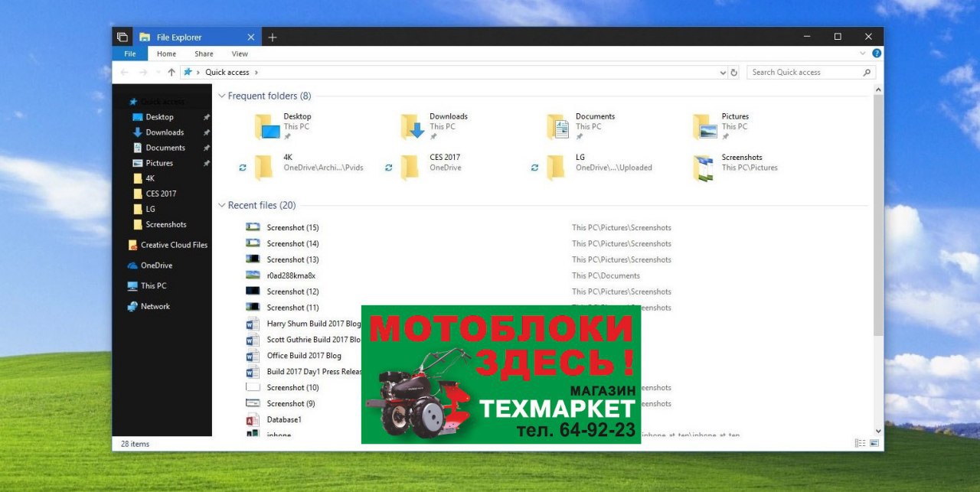Open the Documents folder in Frequent folders
The image size is (980, 492).
[x=581, y=126]
